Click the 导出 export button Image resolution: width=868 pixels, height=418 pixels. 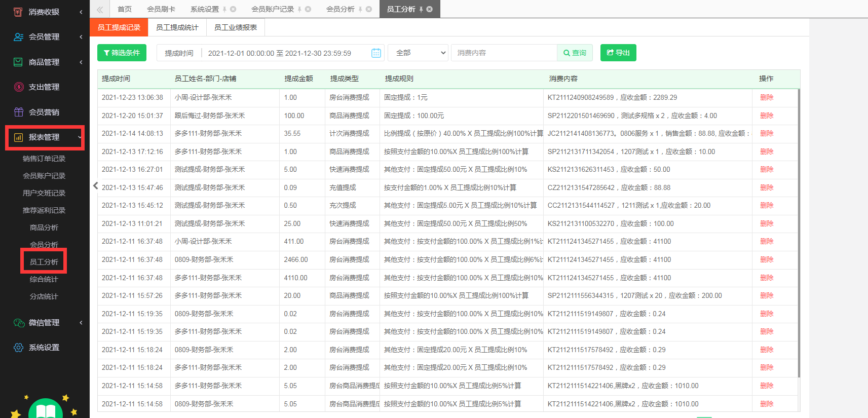(618, 53)
